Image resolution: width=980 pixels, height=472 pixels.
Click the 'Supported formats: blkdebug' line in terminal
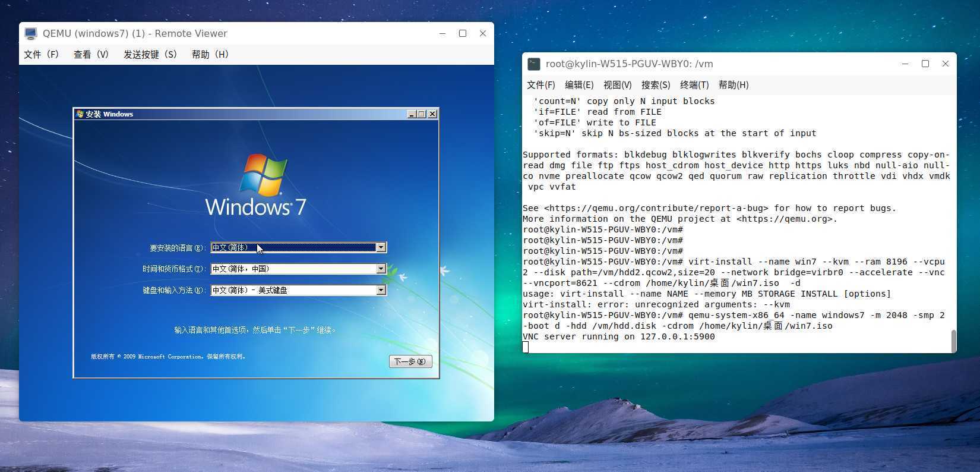pos(736,155)
